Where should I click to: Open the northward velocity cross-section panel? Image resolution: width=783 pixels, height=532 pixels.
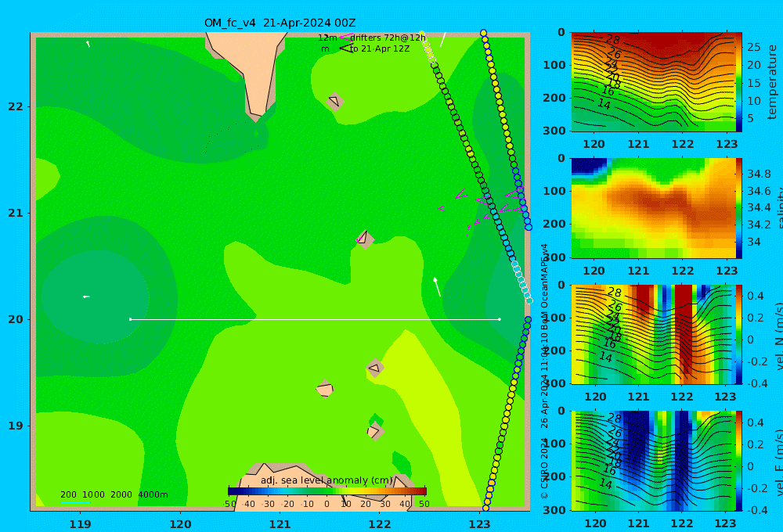[653, 334]
